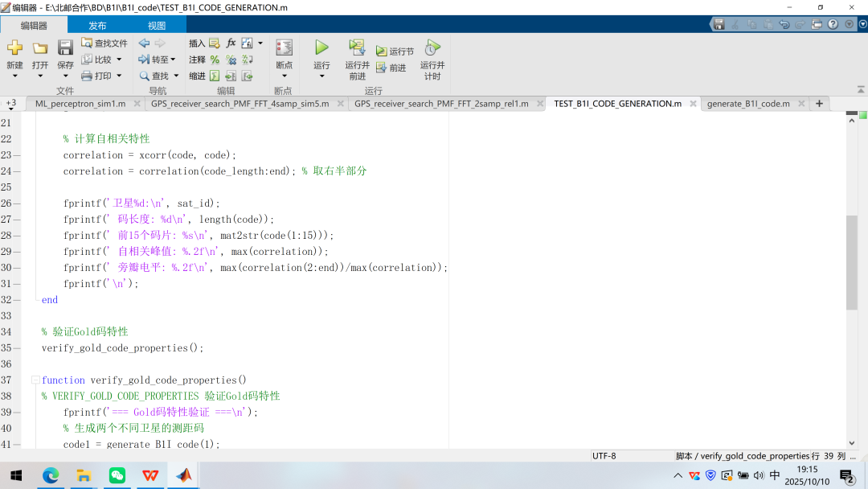This screenshot has height=489, width=868.
Task: Click the fx insert function icon
Action: click(231, 43)
